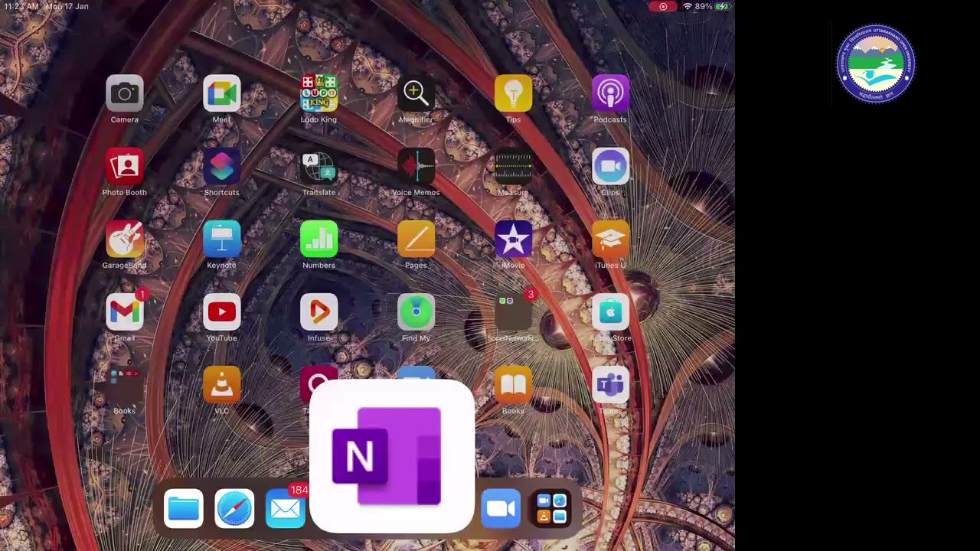
Task: Launch VLC media player
Action: (222, 384)
